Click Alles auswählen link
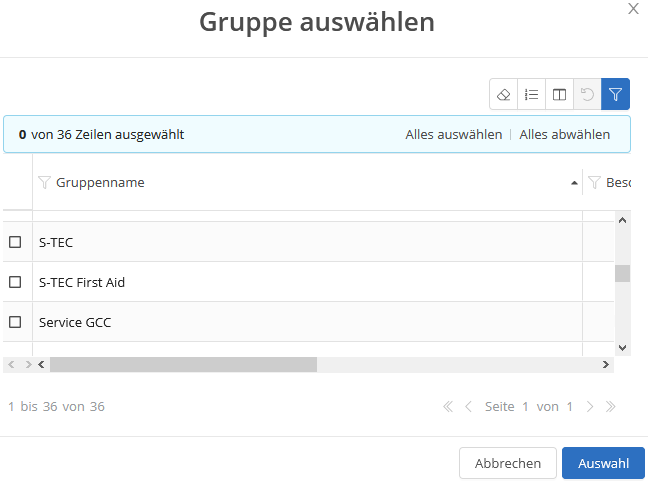The image size is (648, 482). pyautogui.click(x=453, y=134)
